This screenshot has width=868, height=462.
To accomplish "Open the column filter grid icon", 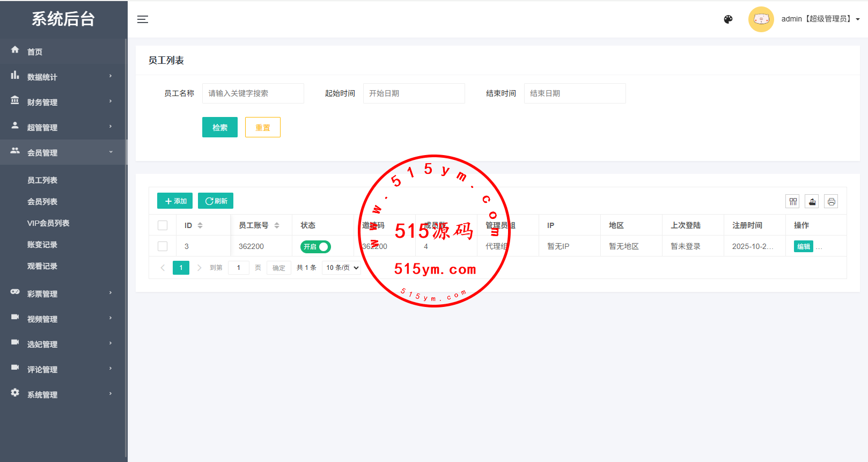I will click(792, 202).
